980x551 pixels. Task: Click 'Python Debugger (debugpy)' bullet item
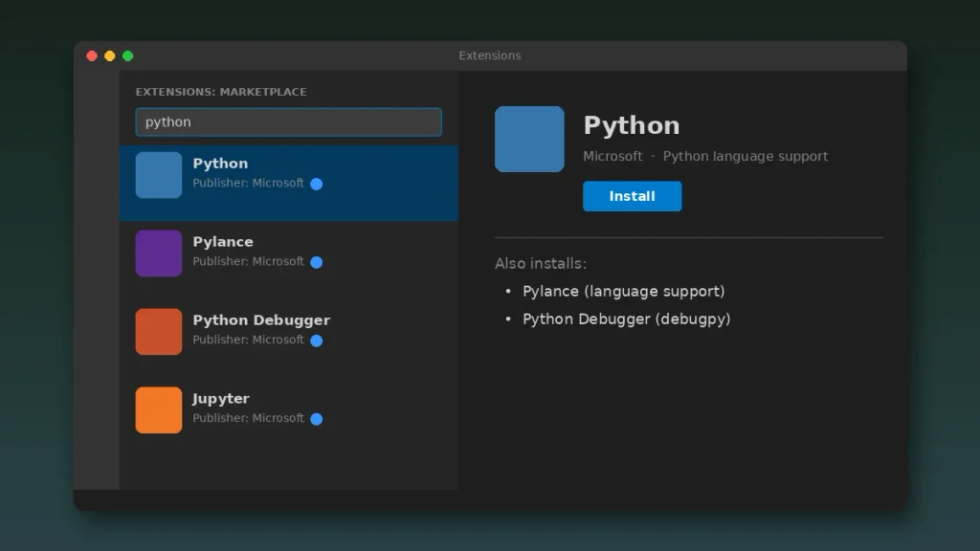[x=626, y=320]
